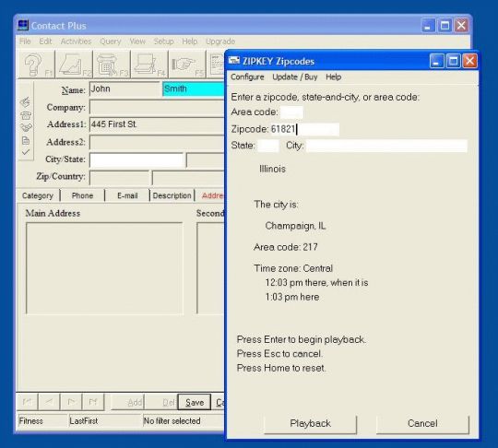
Task: Click the handshake icon in left sidebar
Action: point(26,127)
